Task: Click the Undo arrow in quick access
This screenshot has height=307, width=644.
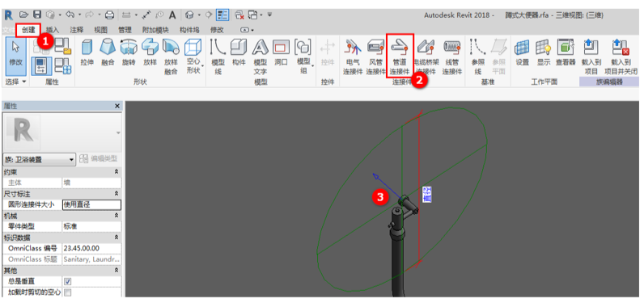Action: click(70, 15)
